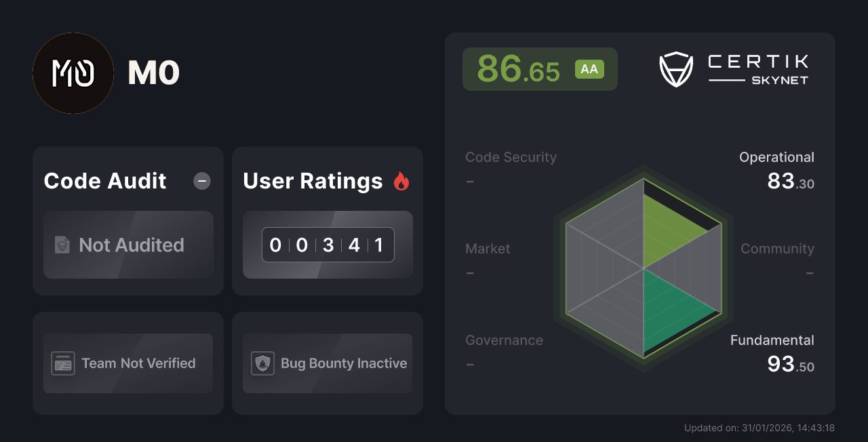The image size is (868, 442).
Task: Click the bug shield icon beside Bug Bounty Inactive
Action: 263,363
